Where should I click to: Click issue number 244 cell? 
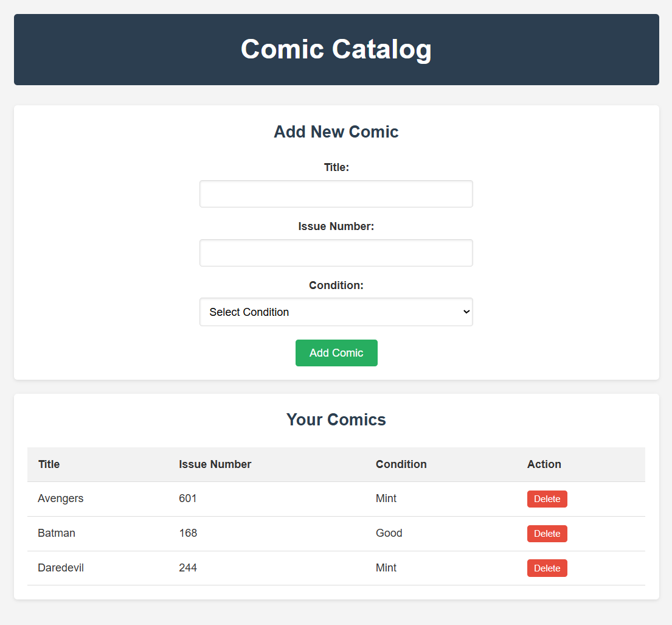tap(188, 568)
